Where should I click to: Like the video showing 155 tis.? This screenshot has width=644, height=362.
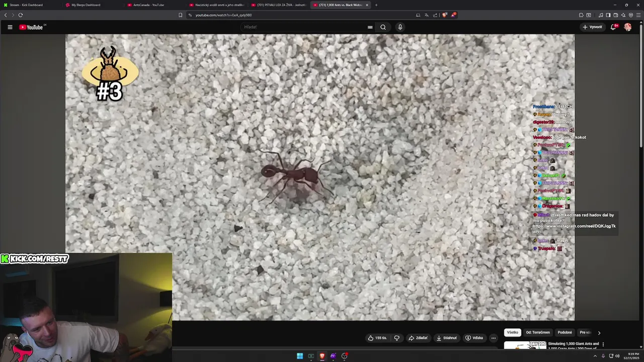pos(377,338)
